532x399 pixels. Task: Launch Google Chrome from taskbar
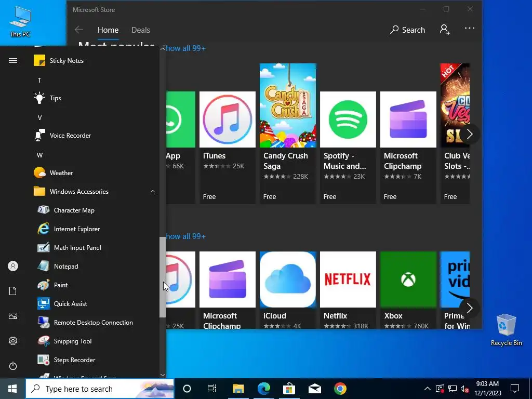click(340, 389)
